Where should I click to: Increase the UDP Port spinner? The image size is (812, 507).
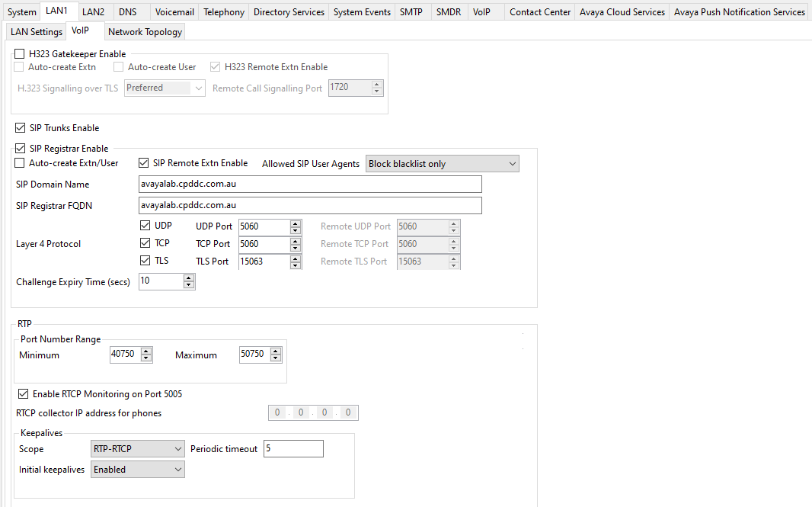tap(296, 223)
